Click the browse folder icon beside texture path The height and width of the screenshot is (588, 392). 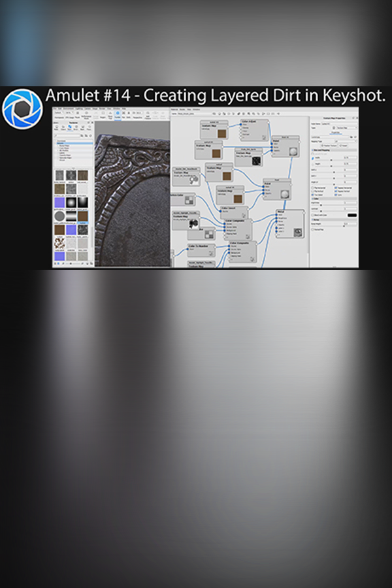pos(351,137)
